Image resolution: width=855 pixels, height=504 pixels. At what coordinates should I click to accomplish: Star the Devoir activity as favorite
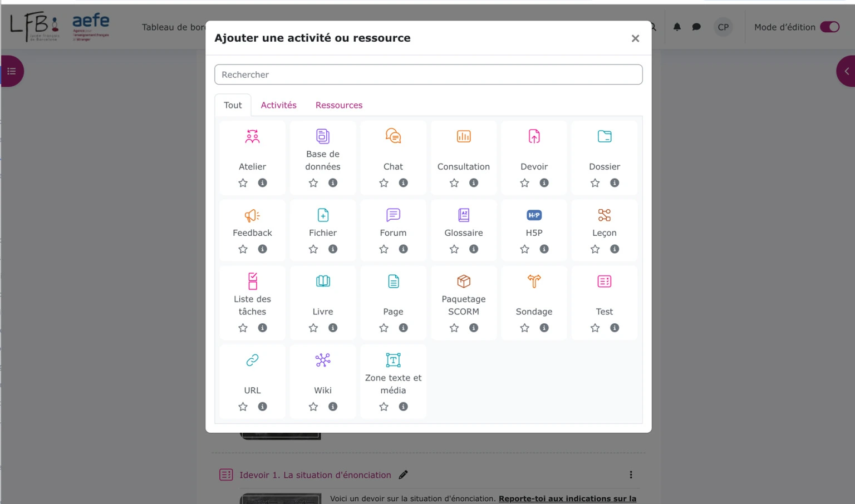(x=524, y=182)
